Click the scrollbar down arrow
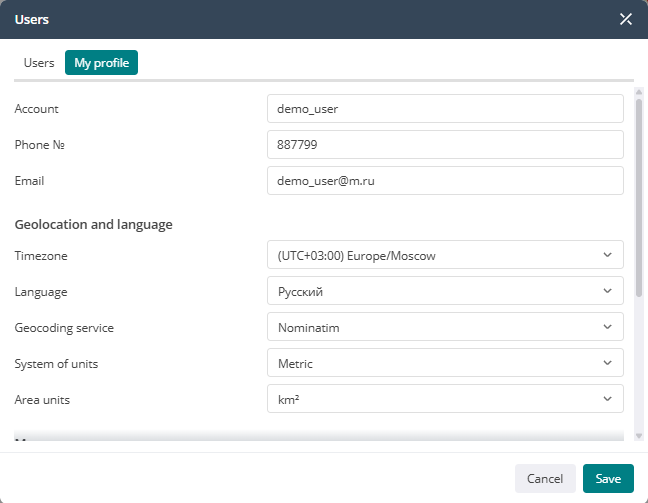This screenshot has height=503, width=648. coord(639,436)
